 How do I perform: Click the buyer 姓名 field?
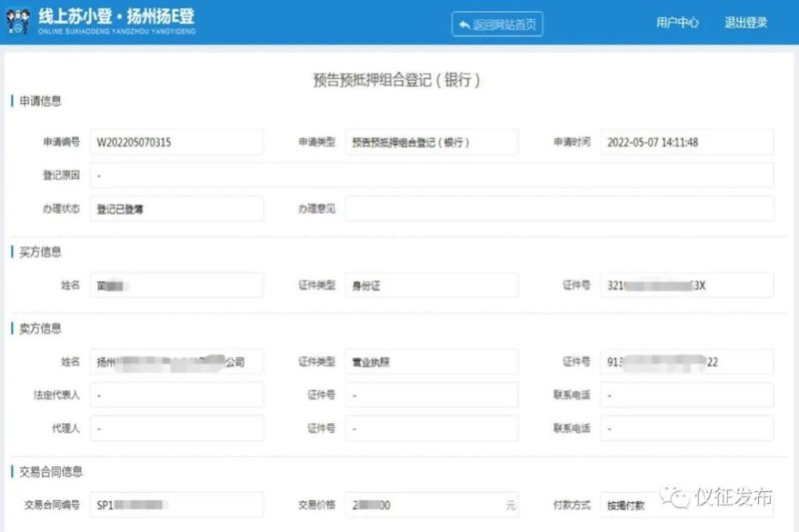click(x=177, y=285)
